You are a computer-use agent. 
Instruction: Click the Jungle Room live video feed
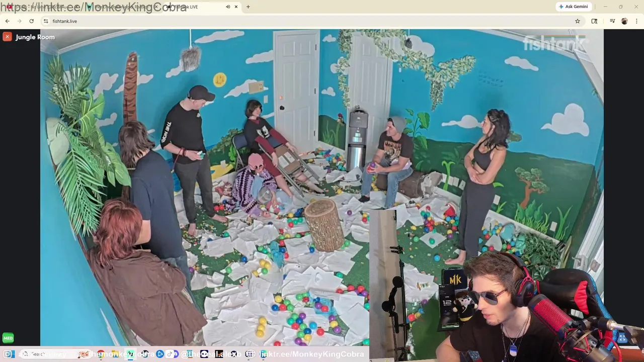(322, 187)
